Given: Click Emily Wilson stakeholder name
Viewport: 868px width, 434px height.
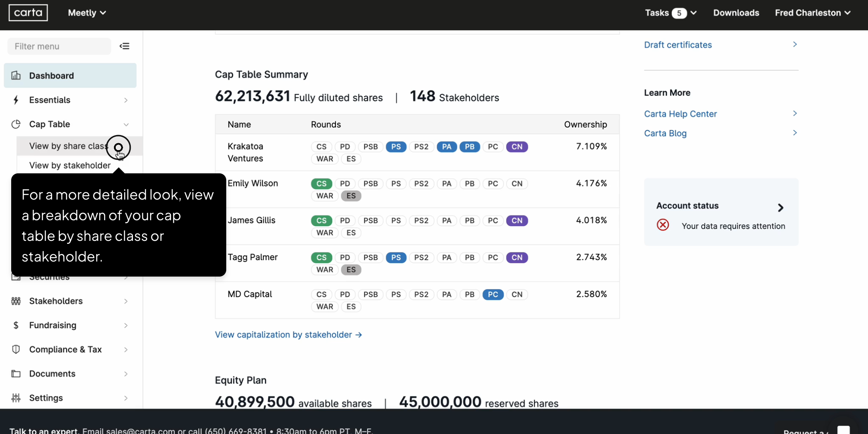Looking at the screenshot, I should [x=253, y=183].
